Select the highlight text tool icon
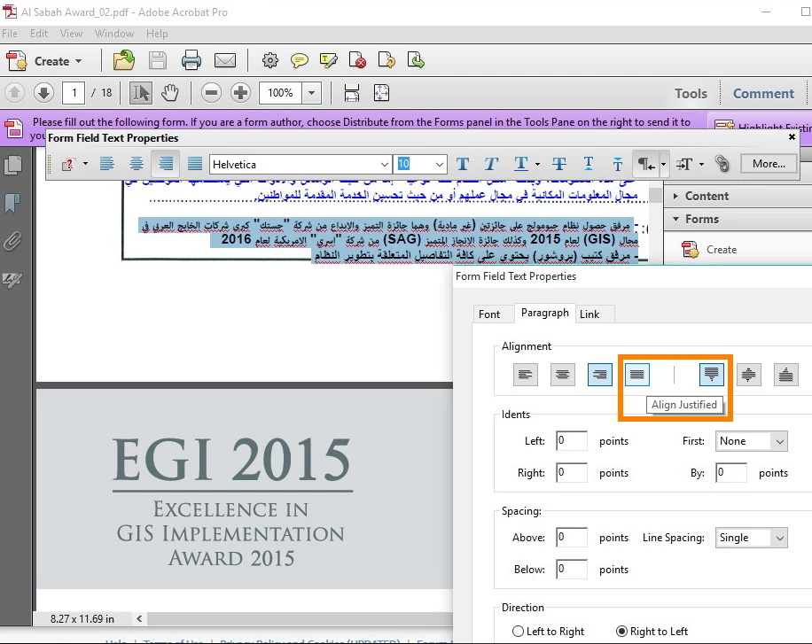 point(328,60)
